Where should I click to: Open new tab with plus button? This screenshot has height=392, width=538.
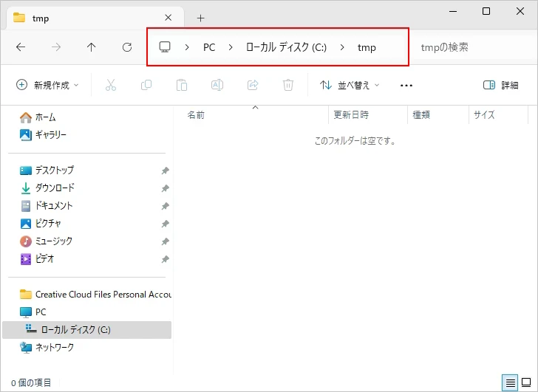pos(200,18)
